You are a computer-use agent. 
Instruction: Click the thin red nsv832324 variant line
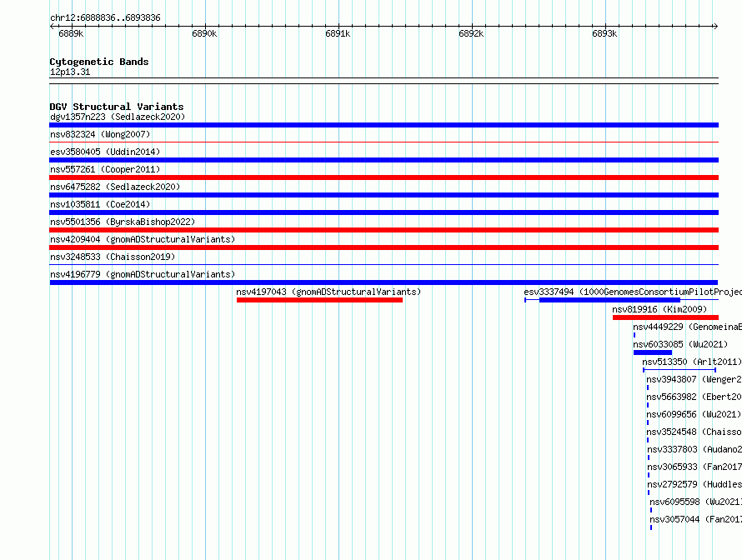tap(384, 142)
